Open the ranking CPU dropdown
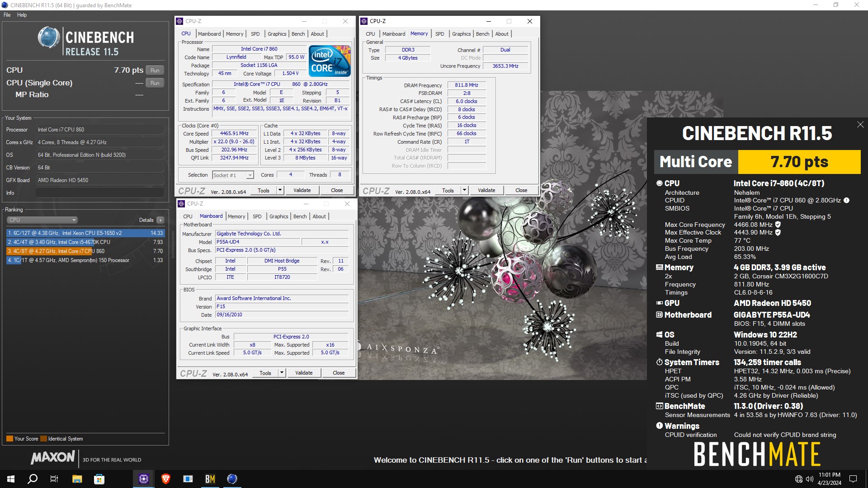The height and width of the screenshot is (488, 868). 42,220
